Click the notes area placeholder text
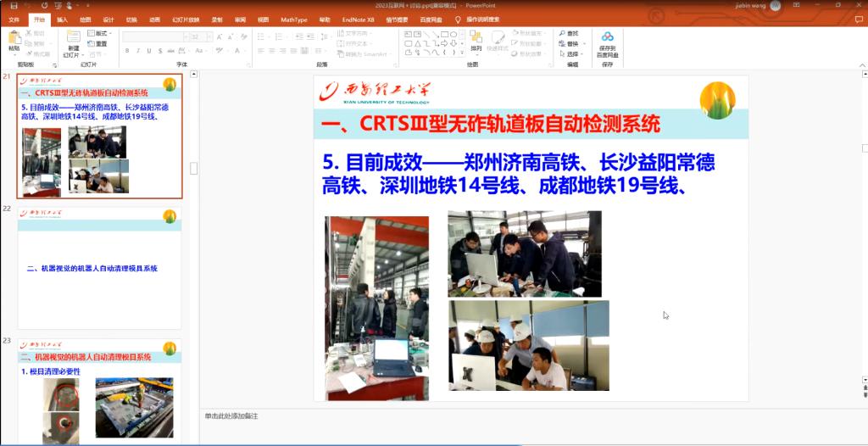The image size is (868, 446). (231, 416)
